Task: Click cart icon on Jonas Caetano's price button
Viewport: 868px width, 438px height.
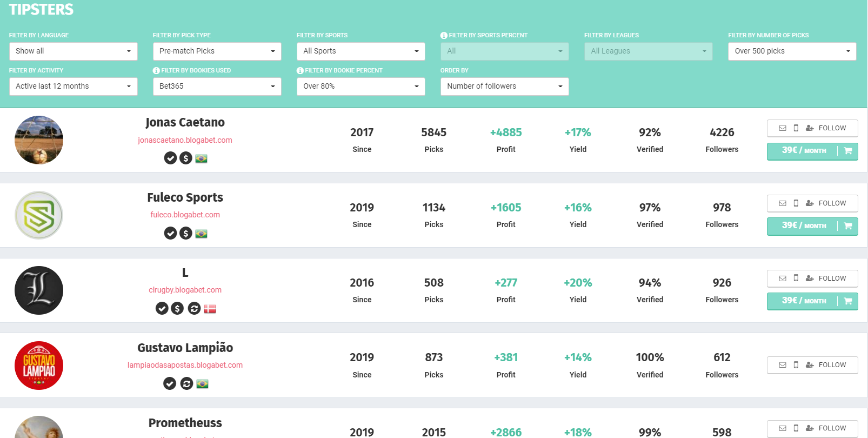Action: (x=848, y=151)
